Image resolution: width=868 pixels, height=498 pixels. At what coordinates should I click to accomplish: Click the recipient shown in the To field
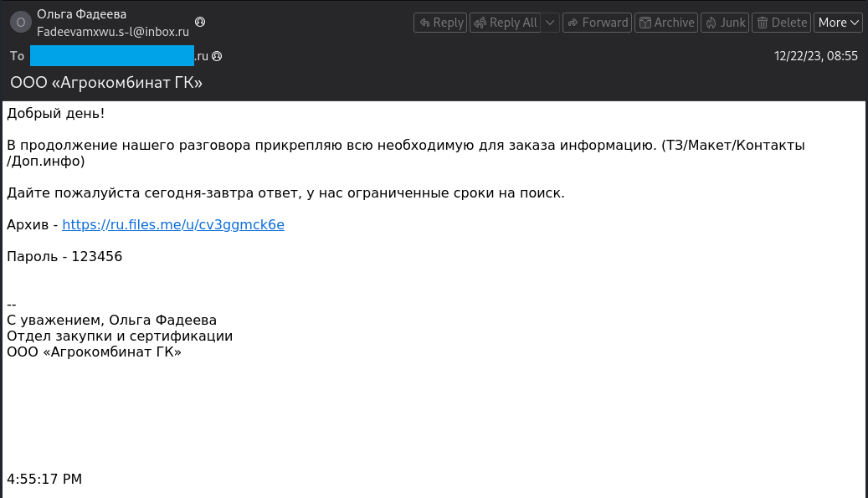coord(111,55)
